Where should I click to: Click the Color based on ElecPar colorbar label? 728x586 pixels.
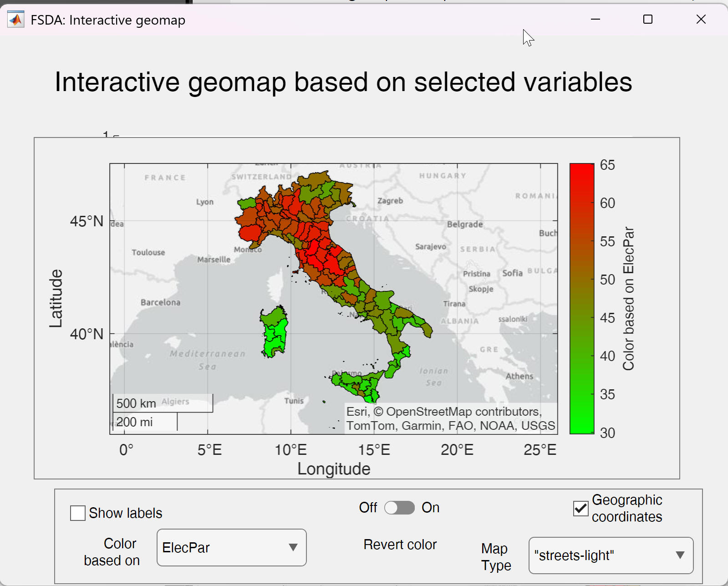[x=628, y=299]
